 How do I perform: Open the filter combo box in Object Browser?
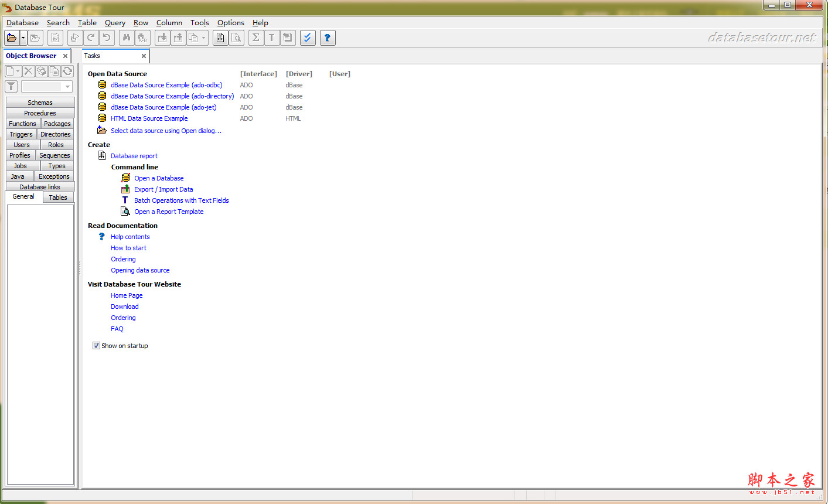pos(47,87)
